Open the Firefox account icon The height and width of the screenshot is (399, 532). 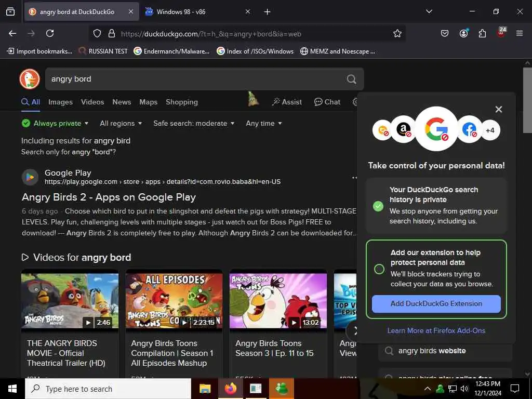coord(463,33)
